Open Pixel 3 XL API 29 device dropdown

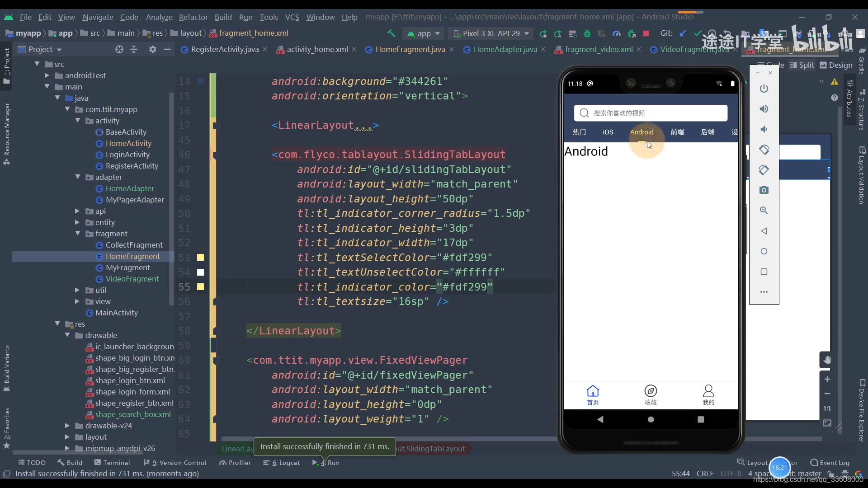point(491,33)
